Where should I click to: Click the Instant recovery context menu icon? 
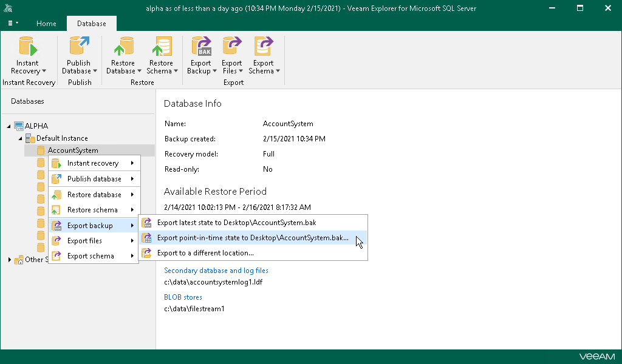(56, 163)
